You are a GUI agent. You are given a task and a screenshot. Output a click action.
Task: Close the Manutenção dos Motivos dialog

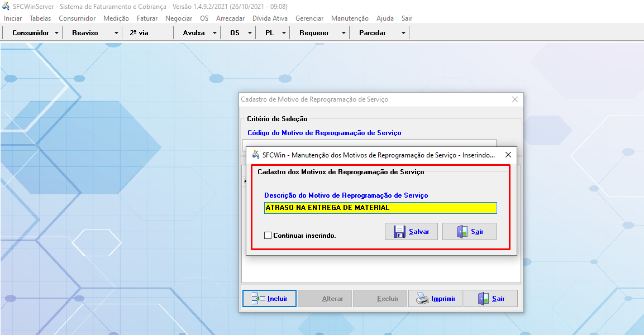point(508,155)
